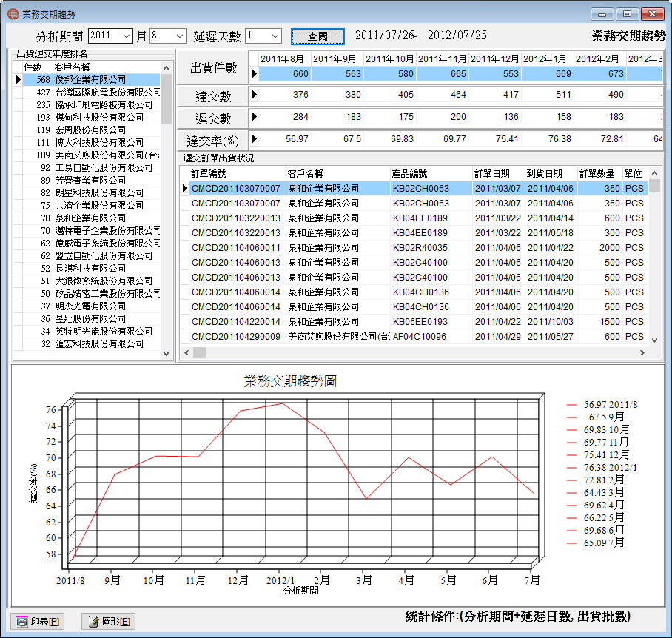Image resolution: width=672 pixels, height=638 pixels.
Task: Click the 件數 column header in ranking list
Action: coord(38,67)
